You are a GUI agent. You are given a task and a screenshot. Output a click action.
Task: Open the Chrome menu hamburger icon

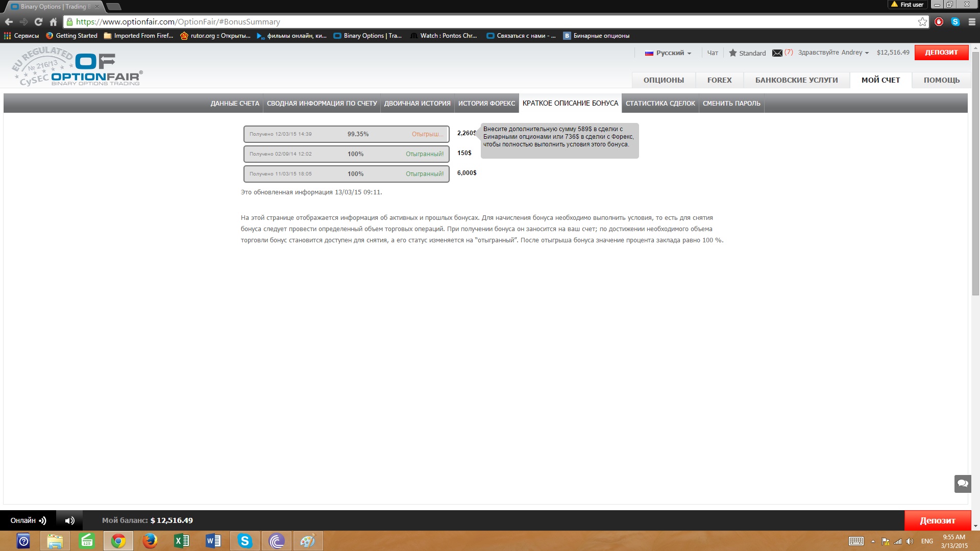pyautogui.click(x=972, y=22)
